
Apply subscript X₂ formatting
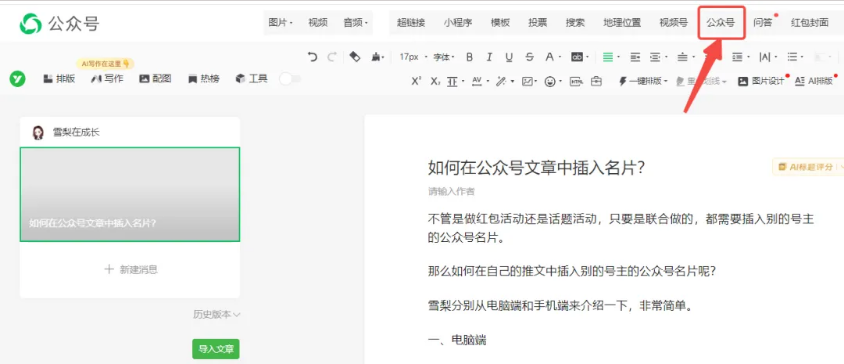[x=434, y=81]
